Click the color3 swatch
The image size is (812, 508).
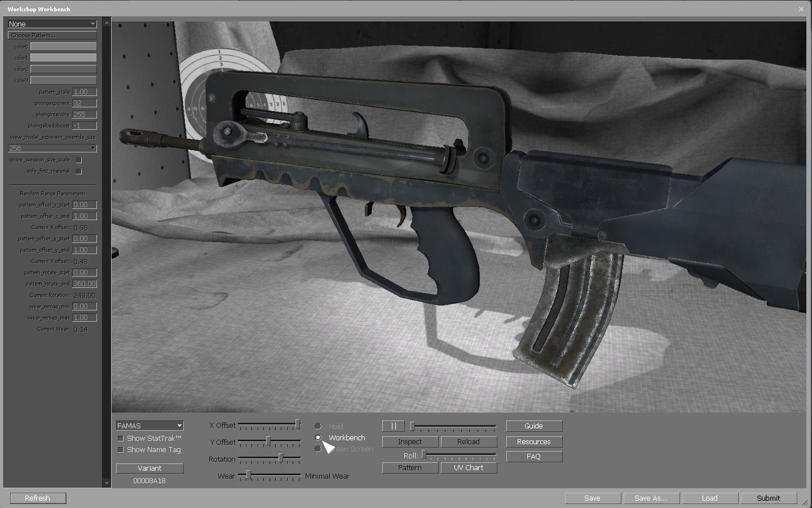tap(63, 80)
